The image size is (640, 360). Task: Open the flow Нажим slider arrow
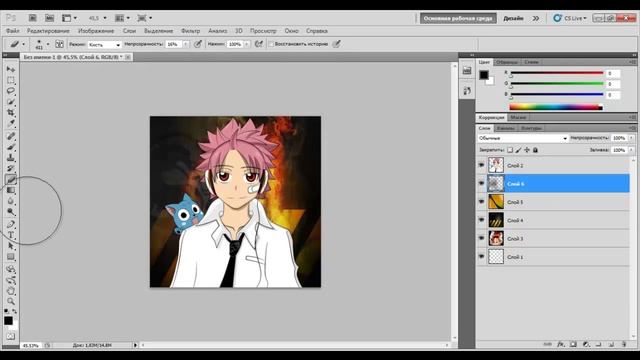pyautogui.click(x=247, y=44)
